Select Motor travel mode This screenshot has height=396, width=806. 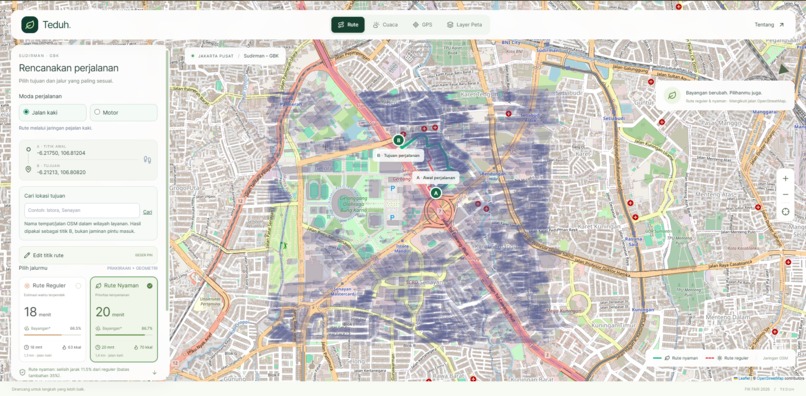pyautogui.click(x=124, y=112)
